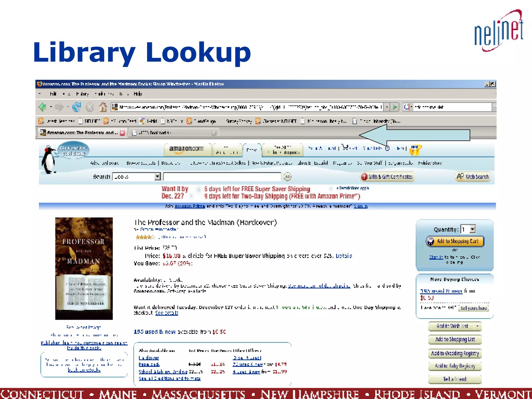Click Add to Shopping Cart button
This screenshot has width=532, height=399.
coord(455,241)
